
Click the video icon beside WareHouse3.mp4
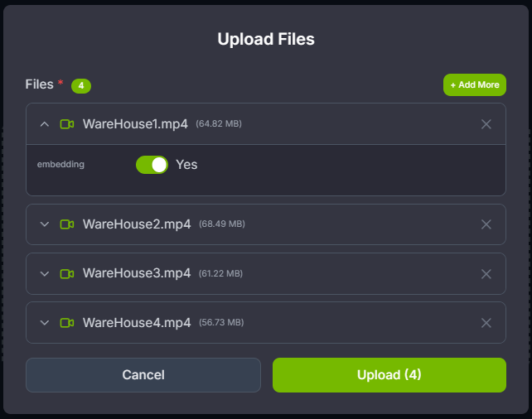pyautogui.click(x=67, y=273)
